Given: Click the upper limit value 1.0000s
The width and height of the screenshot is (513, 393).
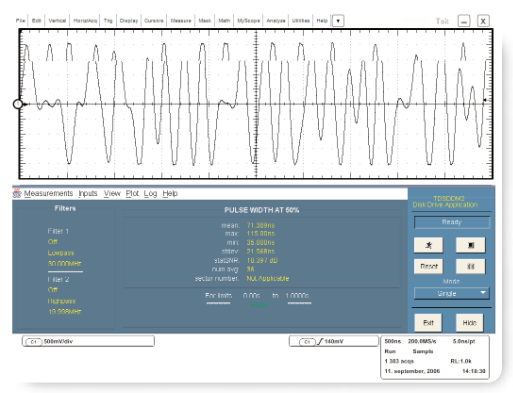Looking at the screenshot, I should click(x=297, y=296).
